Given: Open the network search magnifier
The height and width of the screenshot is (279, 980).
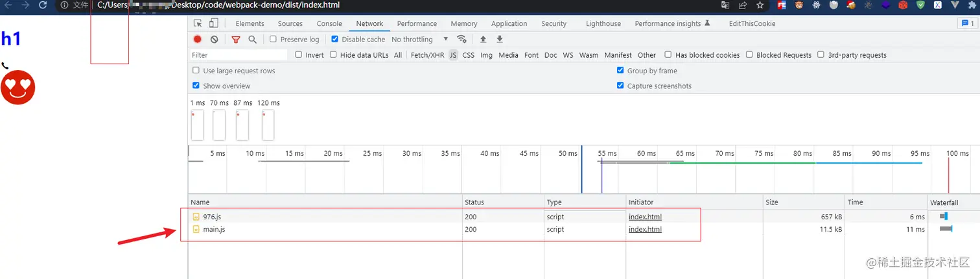Looking at the screenshot, I should [252, 40].
